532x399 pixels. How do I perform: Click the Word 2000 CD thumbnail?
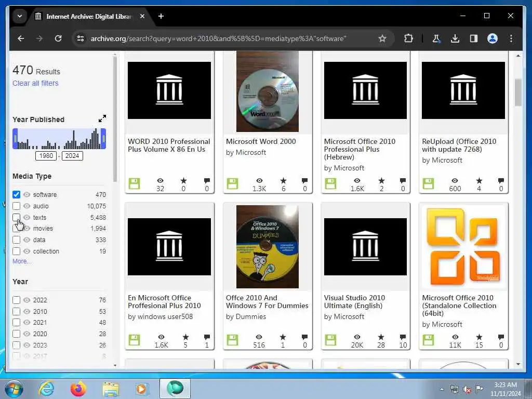(268, 91)
